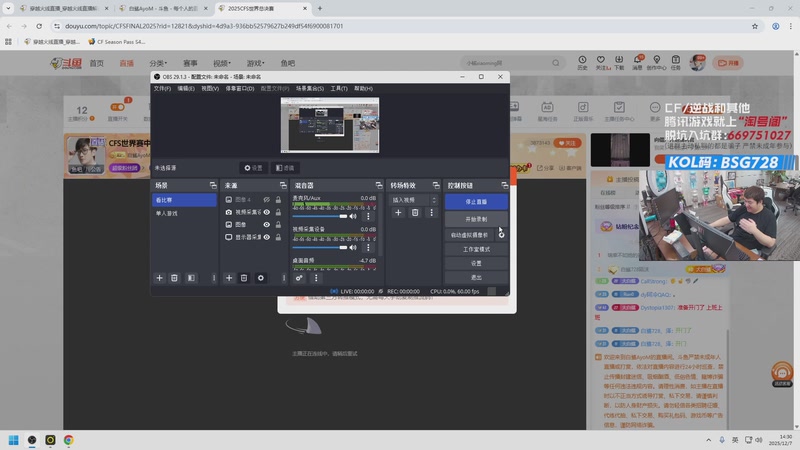Toggle lock on the 图像 4 source
This screenshot has width=800, height=450.
[x=278, y=199]
